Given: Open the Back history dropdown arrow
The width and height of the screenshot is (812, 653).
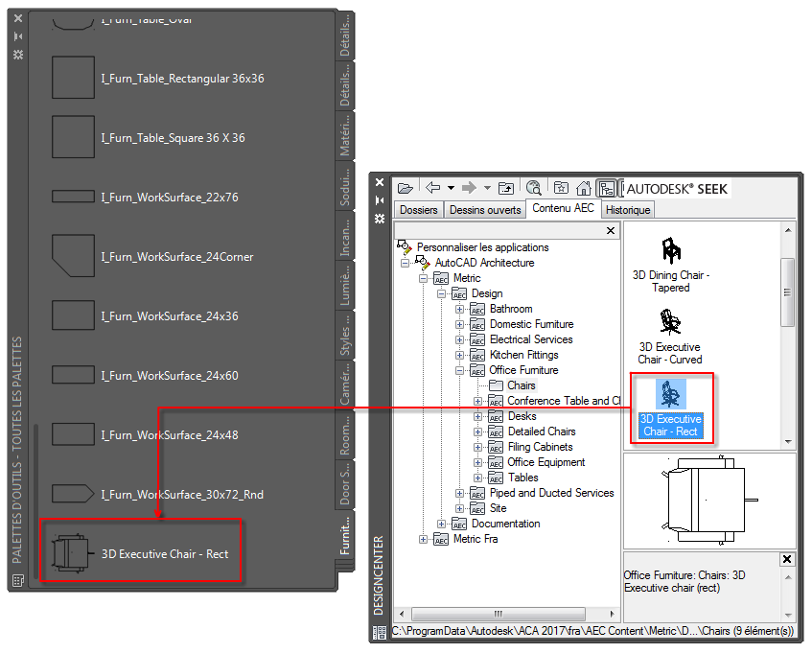Looking at the screenshot, I should [451, 187].
